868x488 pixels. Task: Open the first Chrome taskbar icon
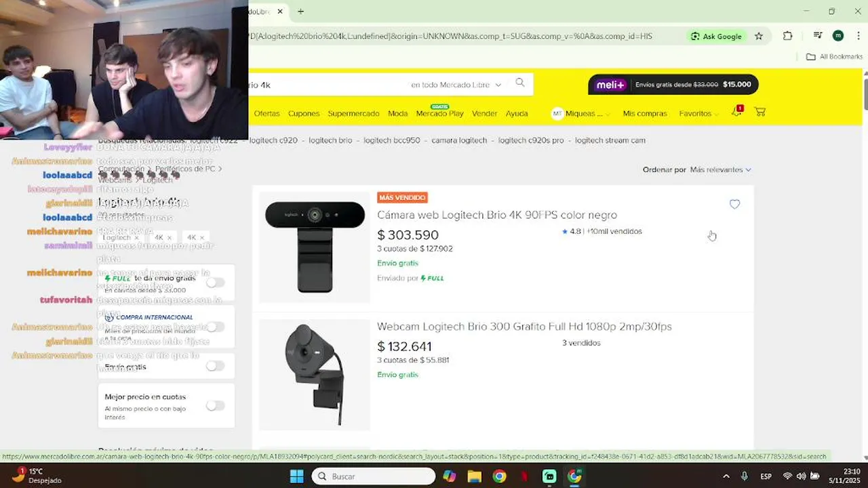coord(500,476)
